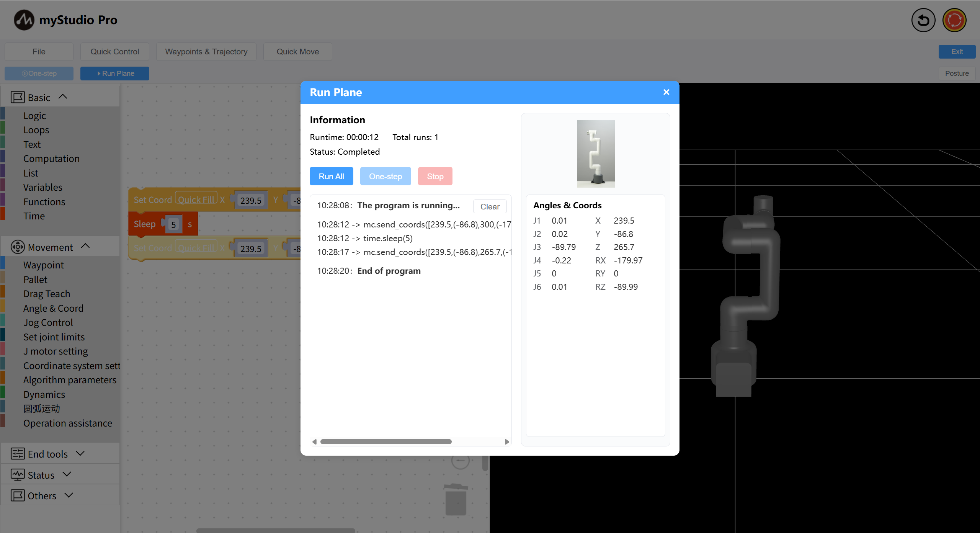Viewport: 980px width, 533px height.
Task: Click the Basic category flag icon
Action: [18, 97]
